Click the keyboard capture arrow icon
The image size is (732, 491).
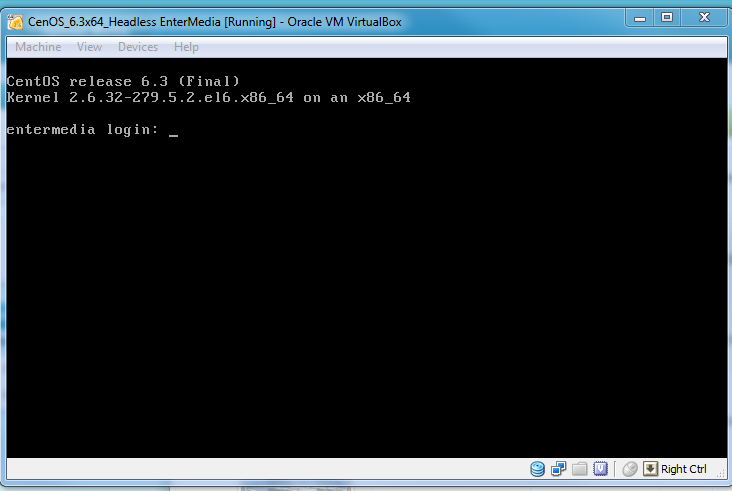tap(650, 469)
